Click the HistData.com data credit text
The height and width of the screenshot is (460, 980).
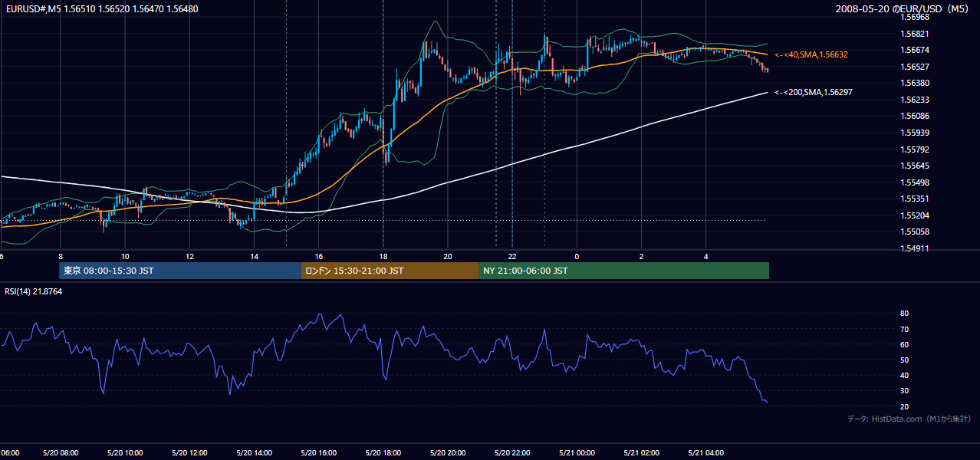tap(909, 419)
